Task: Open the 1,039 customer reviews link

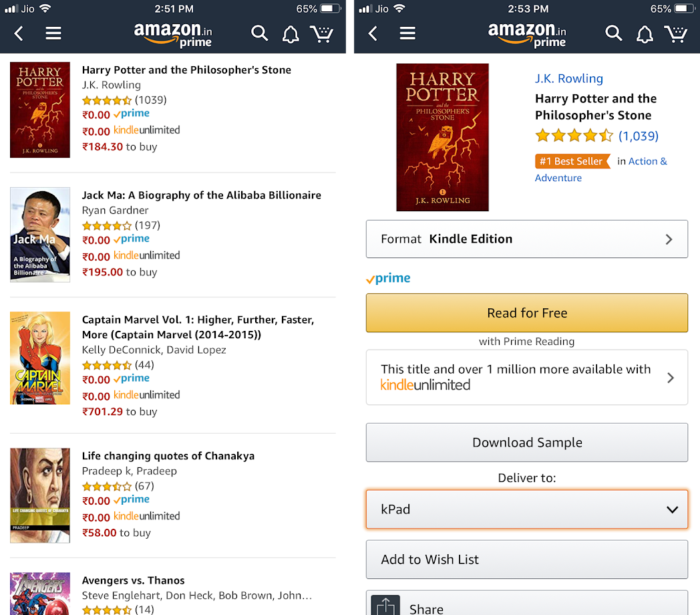Action: tap(639, 136)
